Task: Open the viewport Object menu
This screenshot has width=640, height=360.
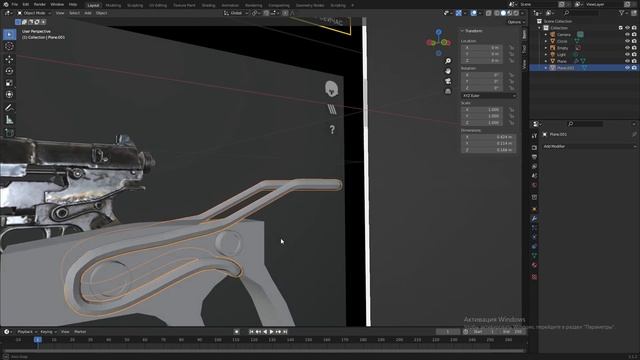Action: [x=102, y=13]
